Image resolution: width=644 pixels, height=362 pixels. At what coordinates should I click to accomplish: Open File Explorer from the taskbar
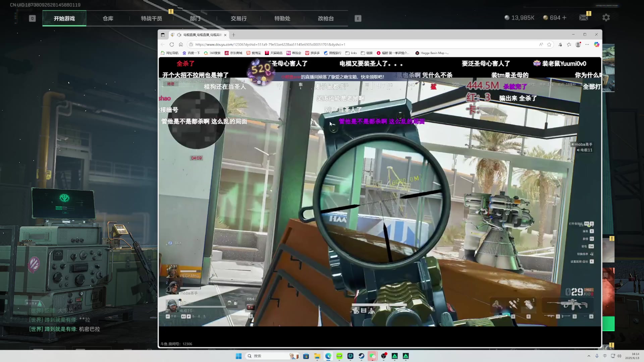click(x=317, y=356)
